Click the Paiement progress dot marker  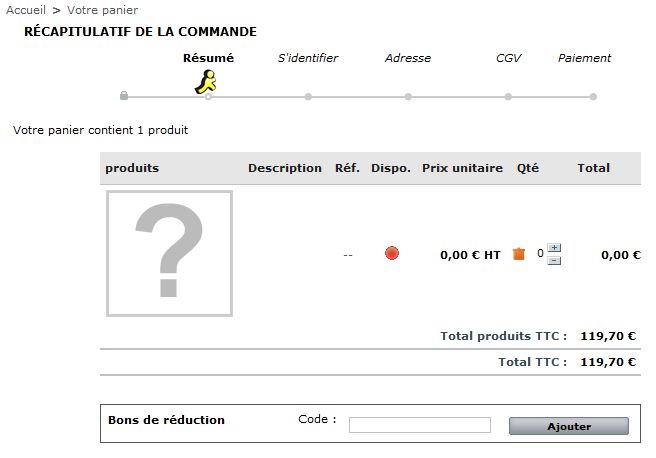coord(593,97)
